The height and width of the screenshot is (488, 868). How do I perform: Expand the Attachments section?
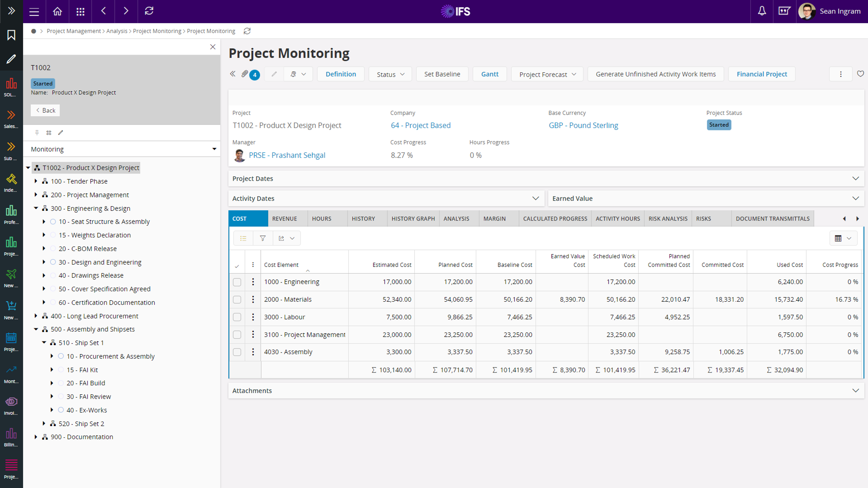[546, 391]
